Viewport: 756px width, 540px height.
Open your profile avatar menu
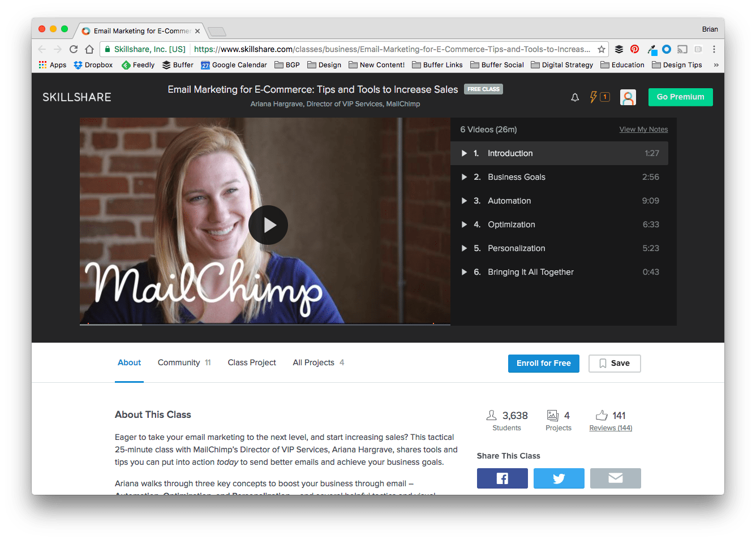coord(628,97)
